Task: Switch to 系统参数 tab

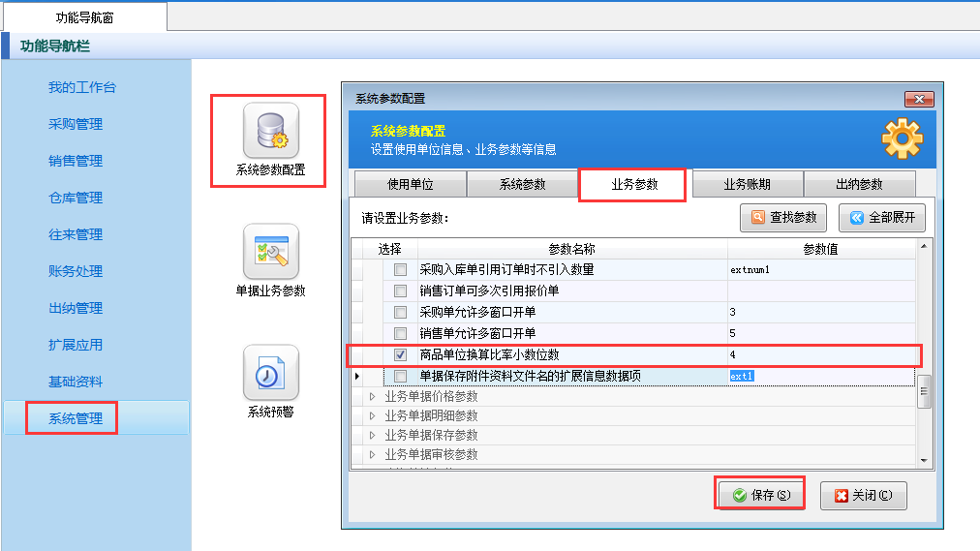Action: (x=522, y=184)
